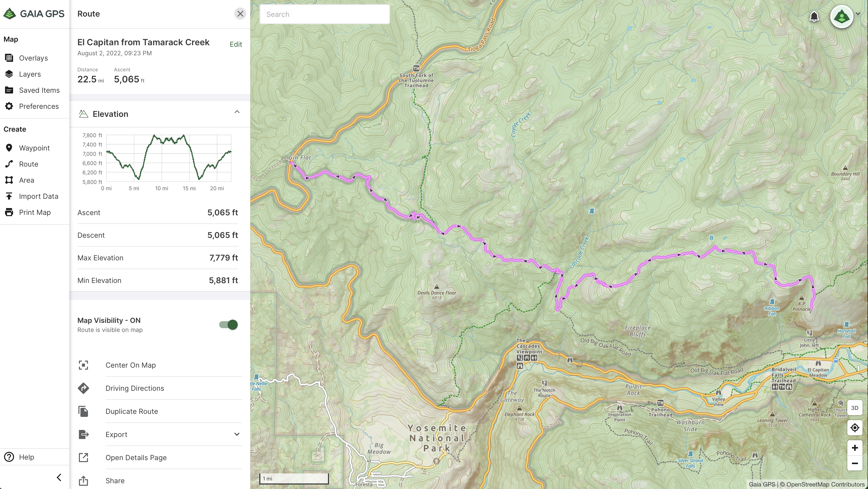Toggle Map Visibility switch off
This screenshot has height=489, width=868.
(x=228, y=325)
